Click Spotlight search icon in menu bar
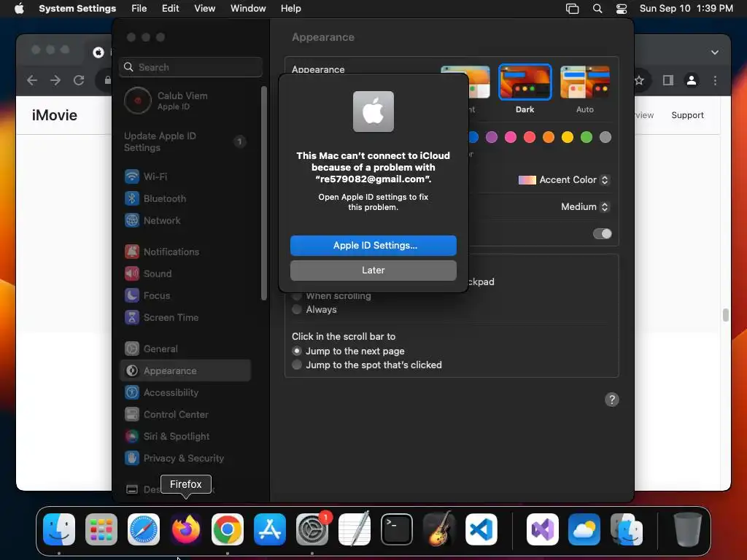This screenshot has height=560, width=747. [597, 9]
